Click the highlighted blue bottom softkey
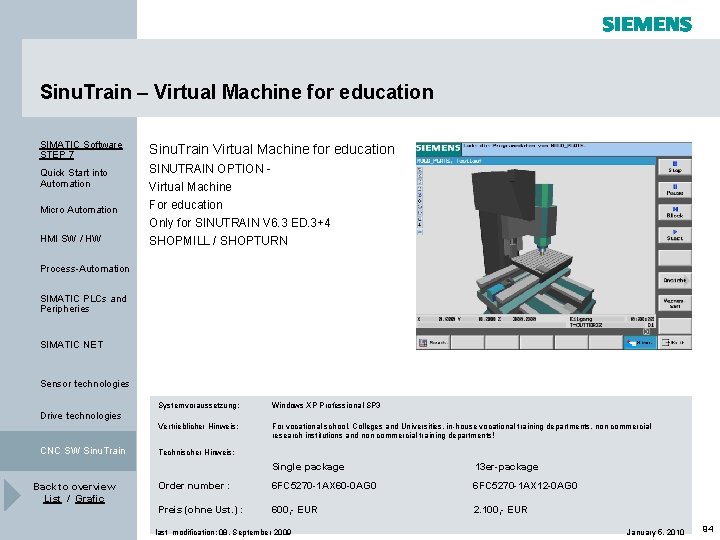720x540 pixels. [640, 343]
